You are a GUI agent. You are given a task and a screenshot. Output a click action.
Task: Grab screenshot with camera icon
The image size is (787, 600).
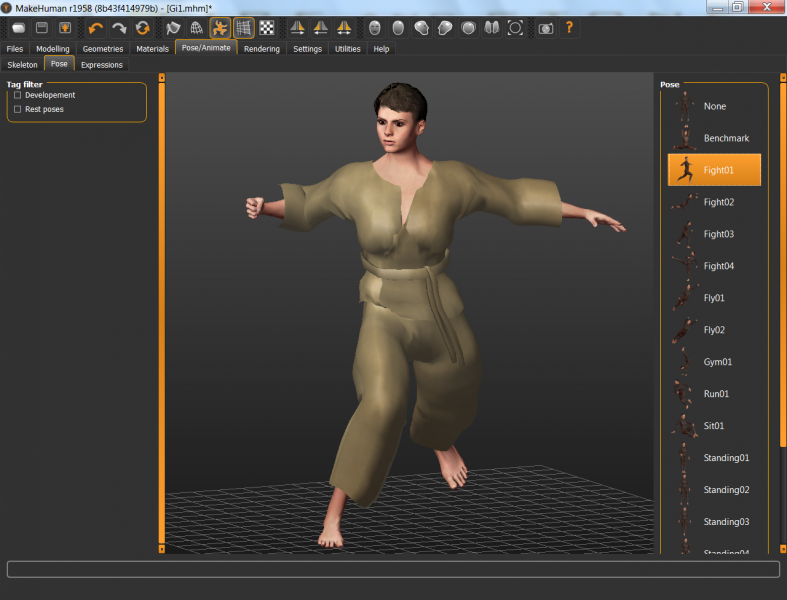click(x=546, y=28)
